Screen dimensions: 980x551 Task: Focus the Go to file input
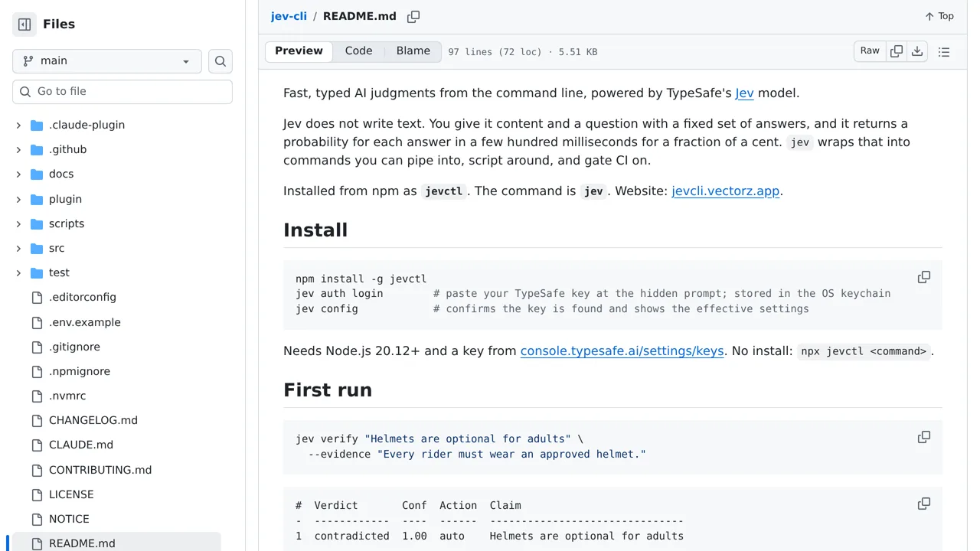point(122,92)
